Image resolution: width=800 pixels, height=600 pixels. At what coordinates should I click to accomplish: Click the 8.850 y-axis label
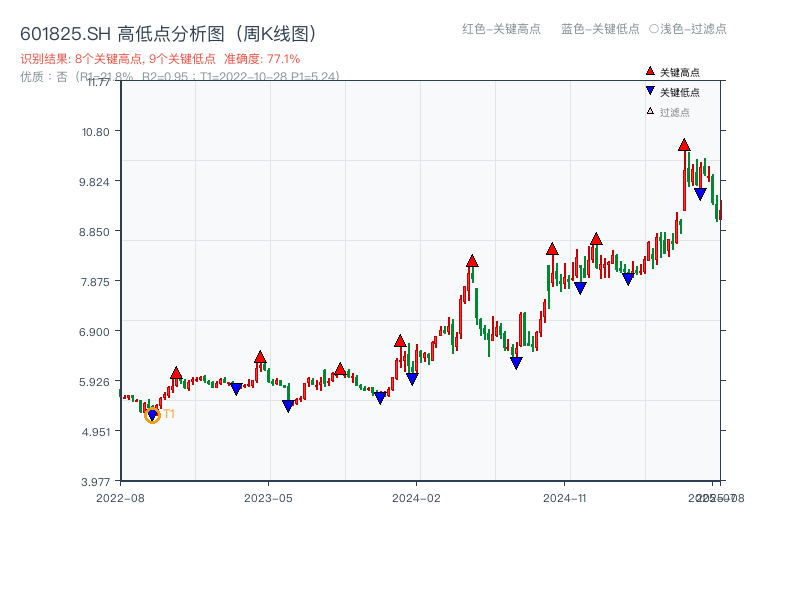pyautogui.click(x=94, y=232)
